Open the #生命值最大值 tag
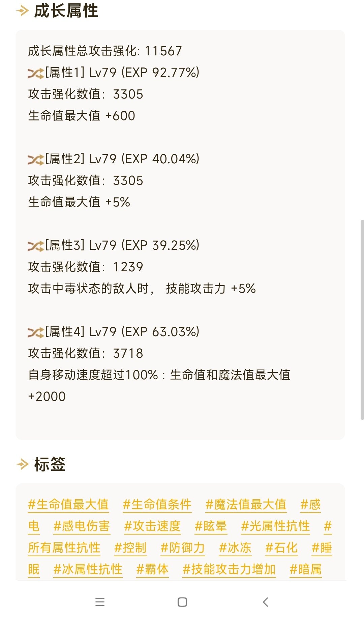Viewport: 364px width, 624px height. 68,505
